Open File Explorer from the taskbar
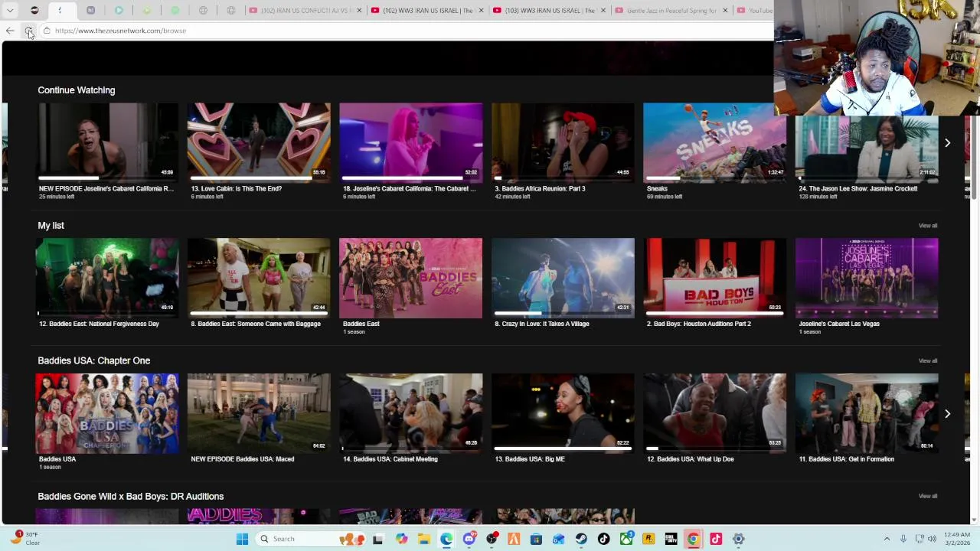 (x=424, y=539)
